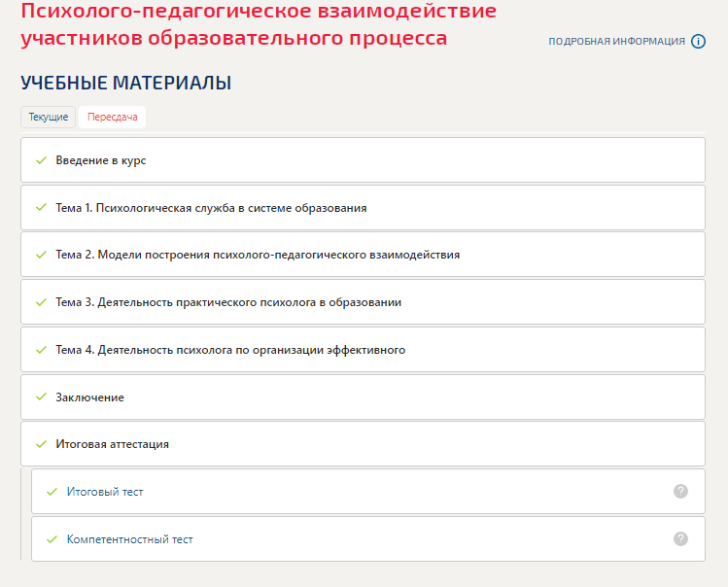Expand the Заключение section
Screen dimensions: 728x587
coord(363,397)
